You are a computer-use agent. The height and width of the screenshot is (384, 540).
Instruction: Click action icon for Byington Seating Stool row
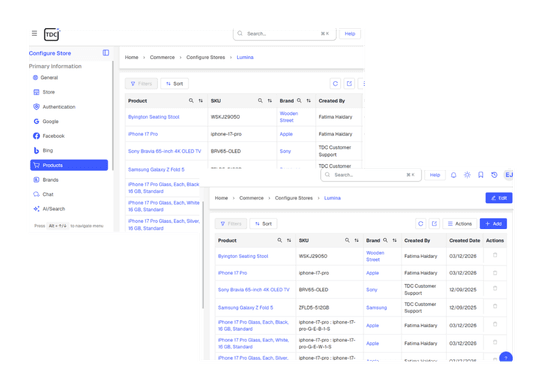tap(495, 255)
